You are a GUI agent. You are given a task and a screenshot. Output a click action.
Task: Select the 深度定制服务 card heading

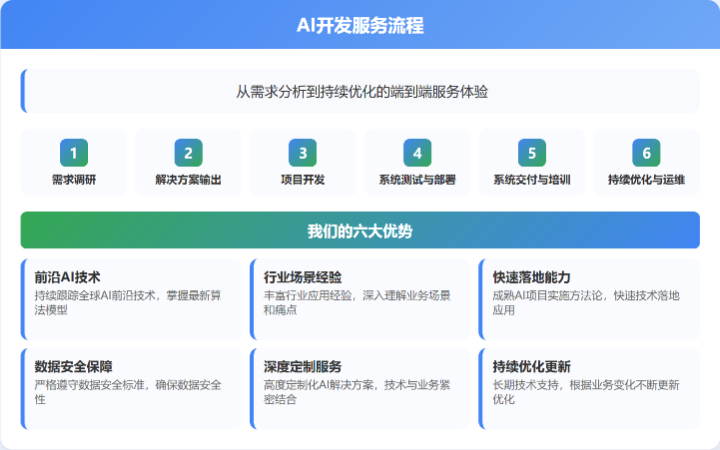point(302,366)
